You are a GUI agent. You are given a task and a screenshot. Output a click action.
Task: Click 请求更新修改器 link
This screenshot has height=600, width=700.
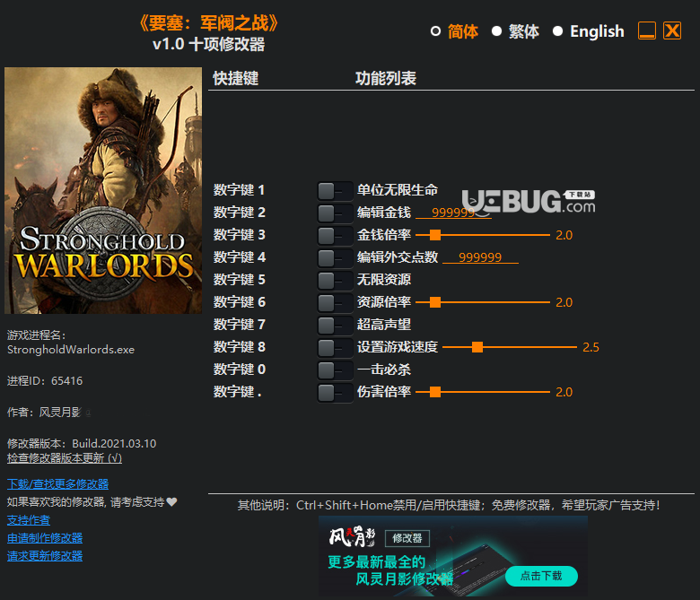tap(45, 556)
